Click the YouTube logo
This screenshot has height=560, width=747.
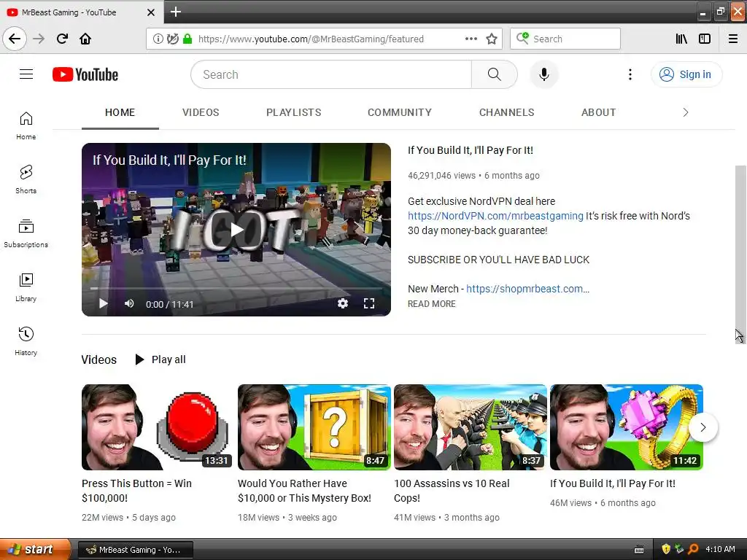[x=85, y=75]
